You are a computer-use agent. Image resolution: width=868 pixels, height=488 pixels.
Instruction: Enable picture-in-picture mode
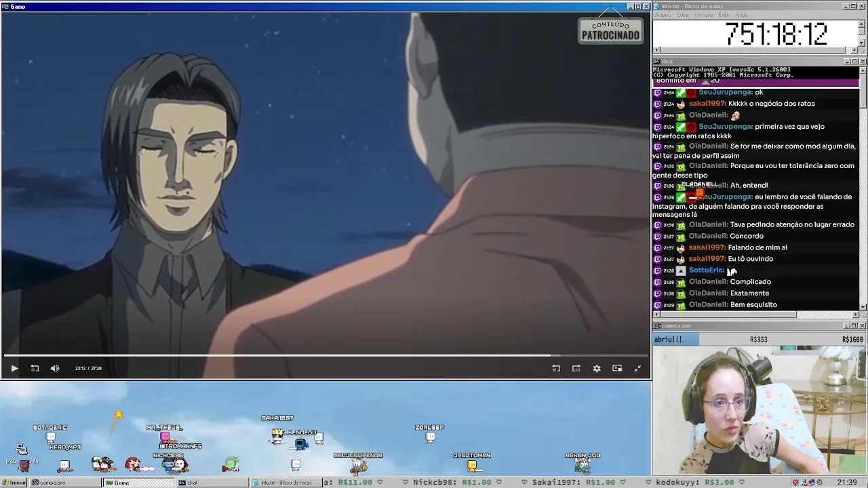[617, 368]
